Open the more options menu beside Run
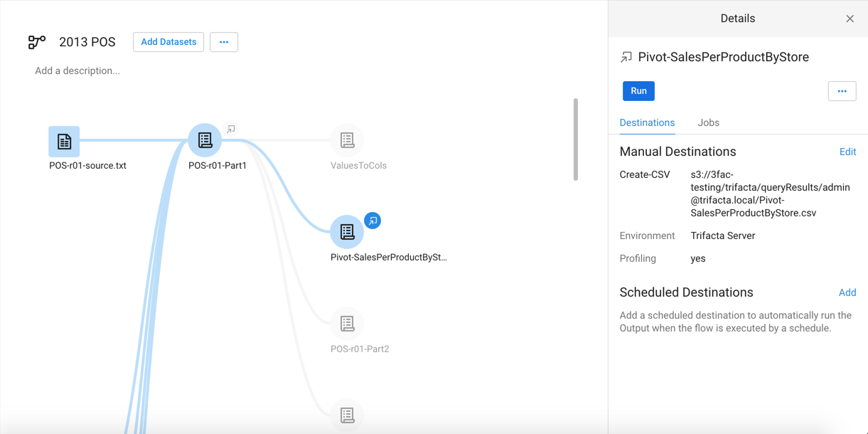868x434 pixels. tap(842, 90)
